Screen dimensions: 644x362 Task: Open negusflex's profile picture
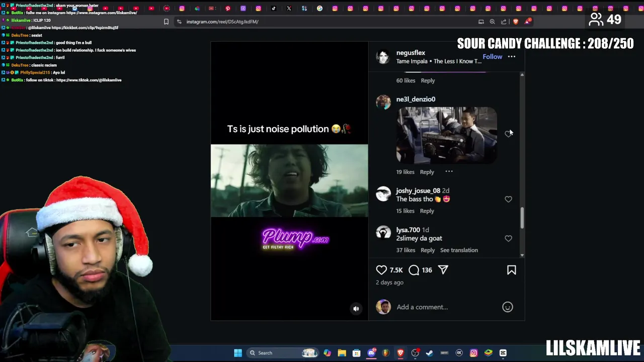(x=383, y=56)
